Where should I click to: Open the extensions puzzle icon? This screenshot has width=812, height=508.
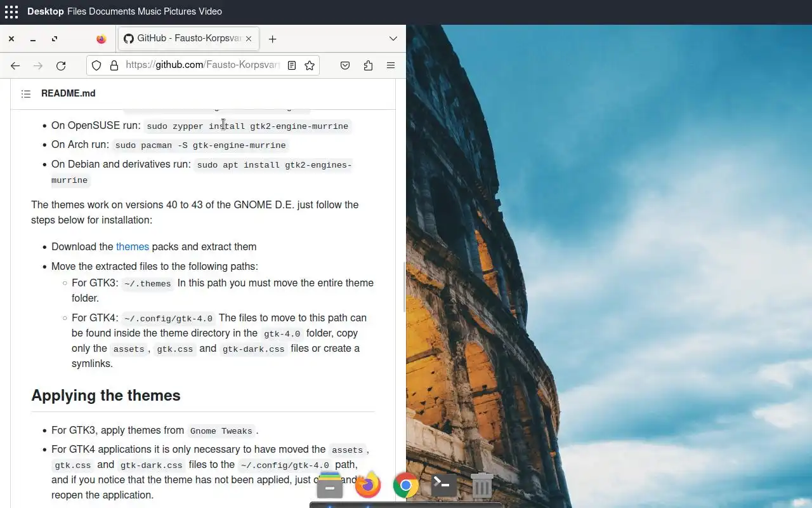[x=368, y=65]
